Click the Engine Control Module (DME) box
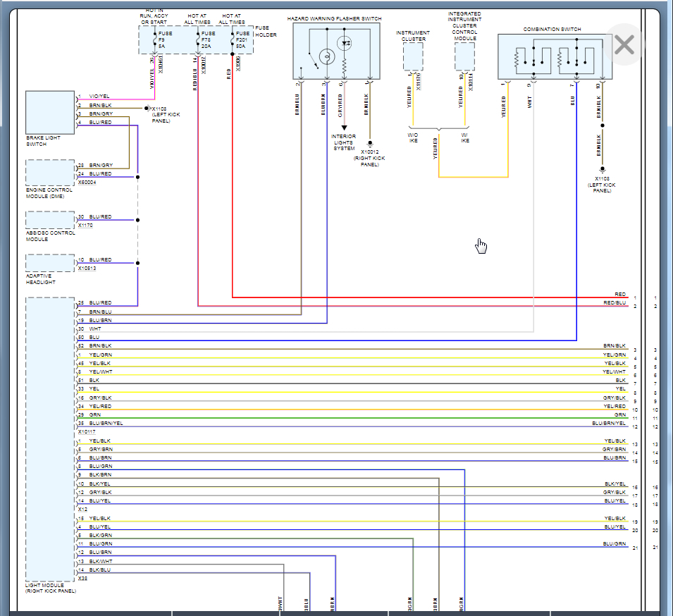The image size is (673, 616). point(50,173)
